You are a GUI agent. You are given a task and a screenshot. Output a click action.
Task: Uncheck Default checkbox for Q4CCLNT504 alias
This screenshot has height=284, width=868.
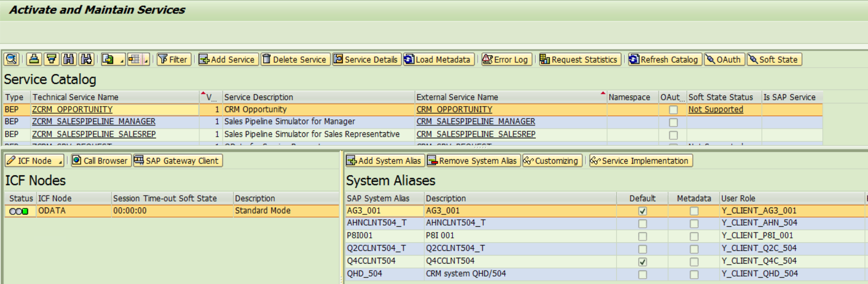[642, 262]
